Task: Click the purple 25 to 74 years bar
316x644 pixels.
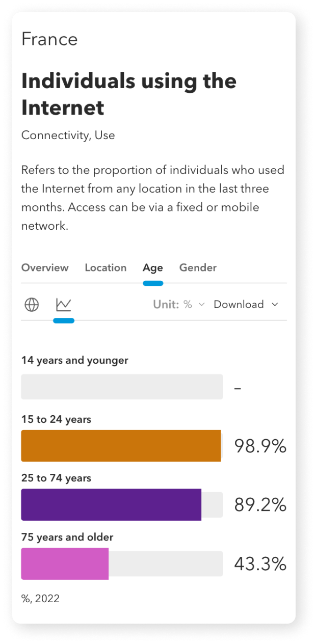Action: coord(111,505)
